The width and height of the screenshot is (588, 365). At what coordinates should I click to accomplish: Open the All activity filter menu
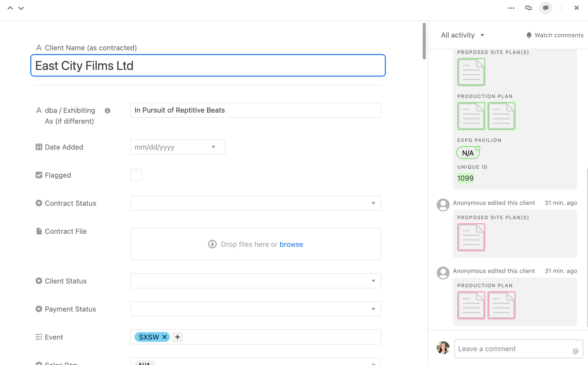[462, 35]
